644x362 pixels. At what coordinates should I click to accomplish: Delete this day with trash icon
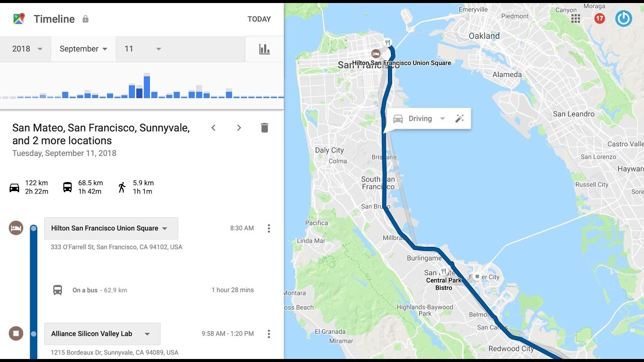[x=265, y=128]
